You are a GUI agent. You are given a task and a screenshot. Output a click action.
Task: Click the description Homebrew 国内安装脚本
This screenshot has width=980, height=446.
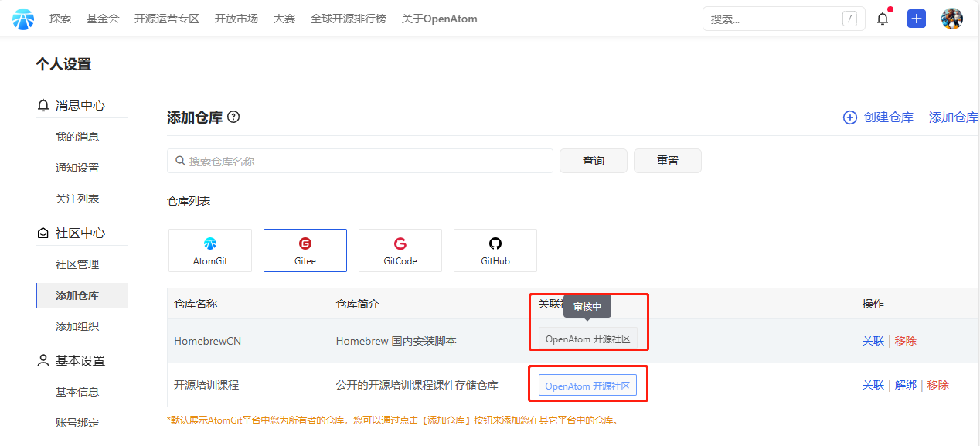(x=396, y=341)
